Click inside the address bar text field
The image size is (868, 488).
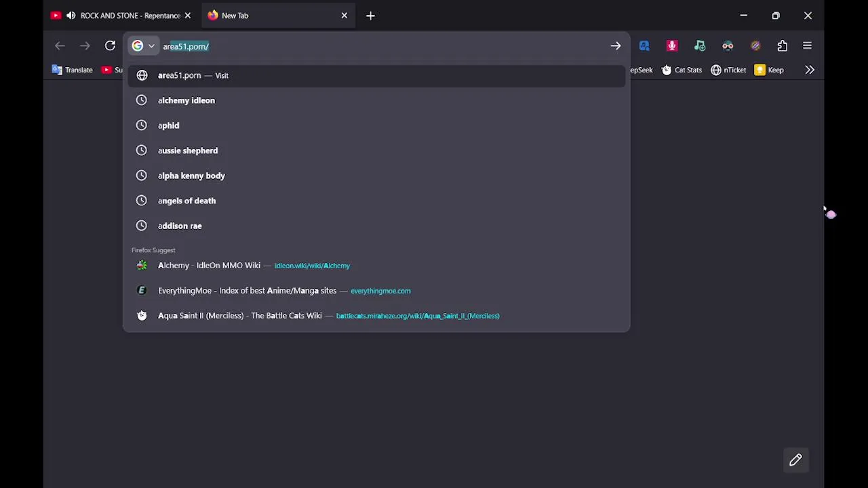tap(383, 46)
